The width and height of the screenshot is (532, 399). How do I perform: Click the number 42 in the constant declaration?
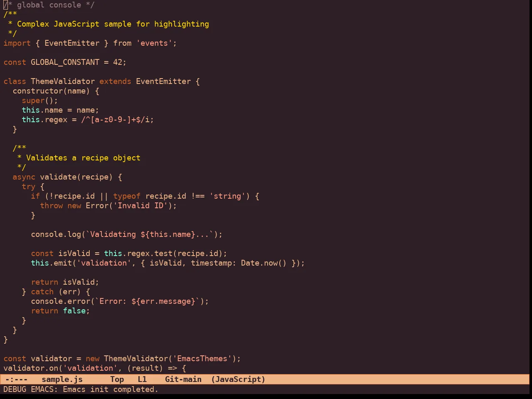point(118,62)
